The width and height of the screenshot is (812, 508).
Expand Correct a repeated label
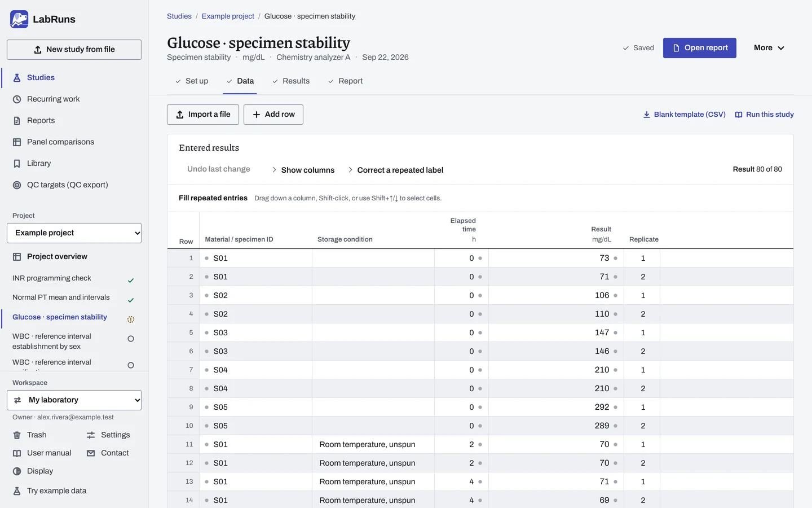pyautogui.click(x=396, y=170)
